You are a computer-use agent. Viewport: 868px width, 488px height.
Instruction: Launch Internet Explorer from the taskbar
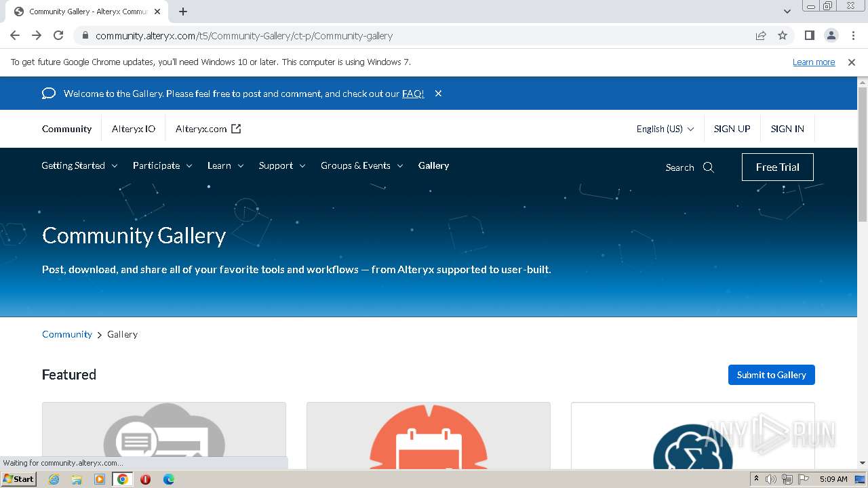(54, 479)
